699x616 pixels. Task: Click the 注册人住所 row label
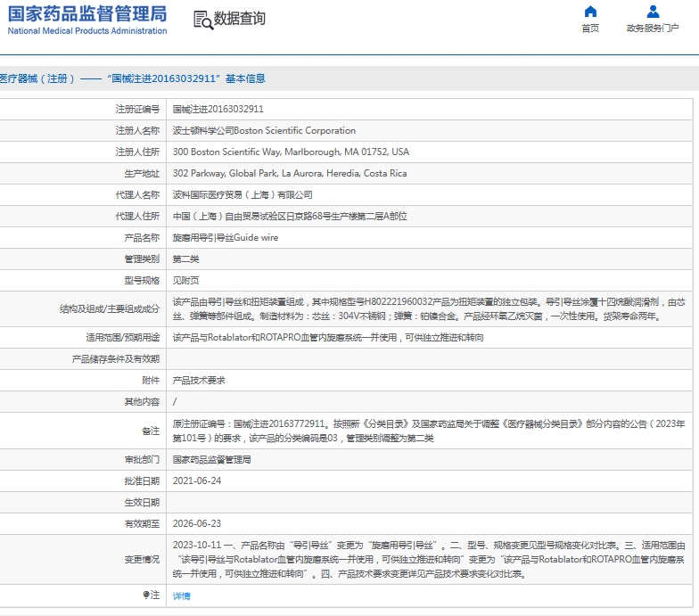click(137, 152)
